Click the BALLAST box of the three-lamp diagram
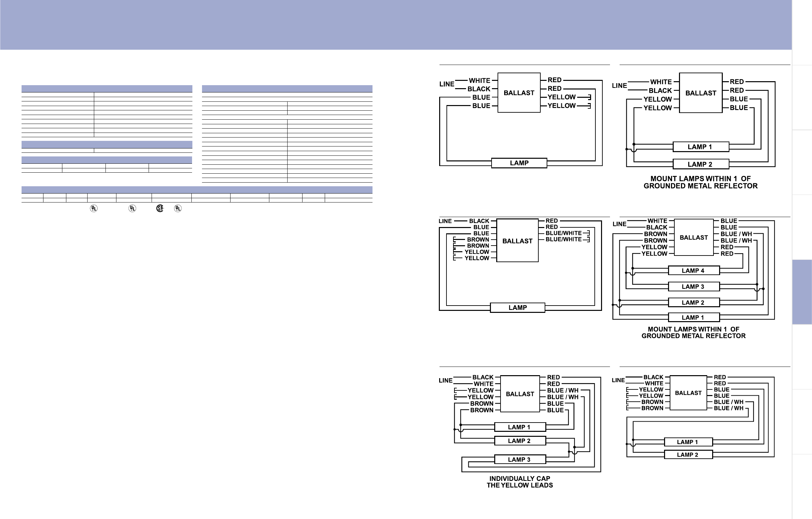The image size is (812, 519). click(520, 394)
